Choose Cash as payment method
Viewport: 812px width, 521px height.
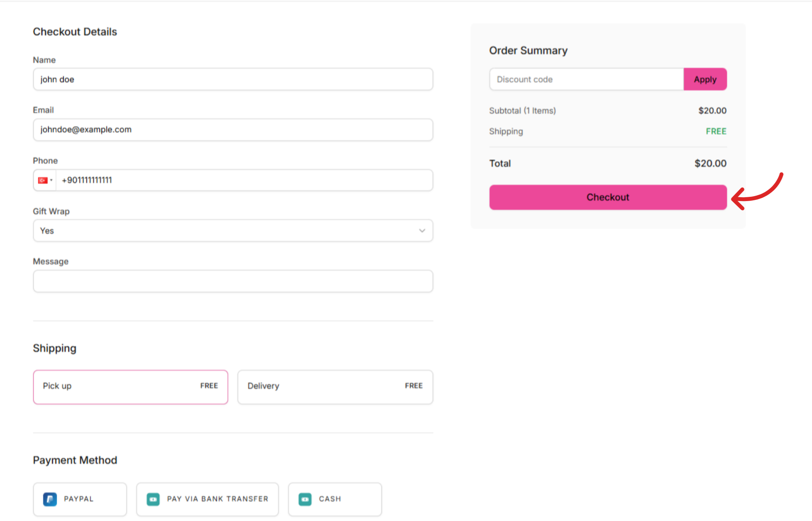pos(335,499)
